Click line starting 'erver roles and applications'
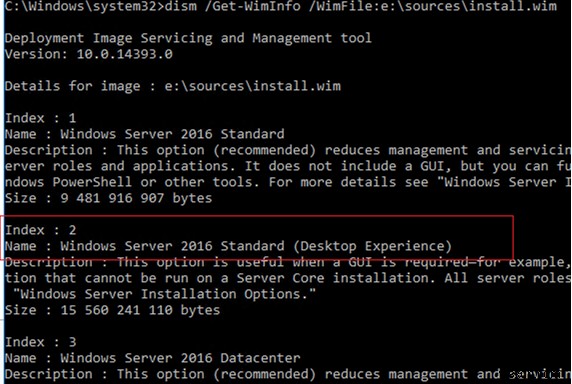Screen dimensions: 572x384 pos(288,166)
